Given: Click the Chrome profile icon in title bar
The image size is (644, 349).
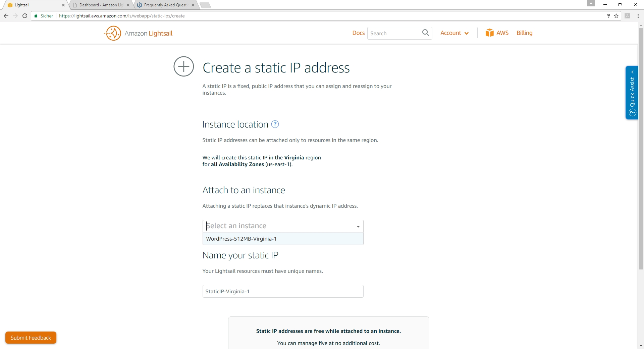Looking at the screenshot, I should click(x=591, y=3).
